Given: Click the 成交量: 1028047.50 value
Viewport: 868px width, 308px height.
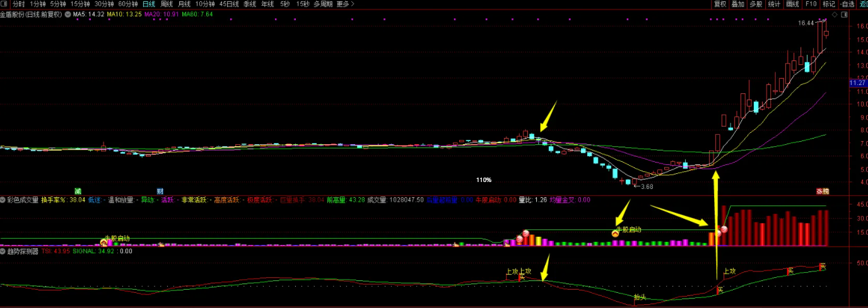Looking at the screenshot, I should click(x=396, y=200).
